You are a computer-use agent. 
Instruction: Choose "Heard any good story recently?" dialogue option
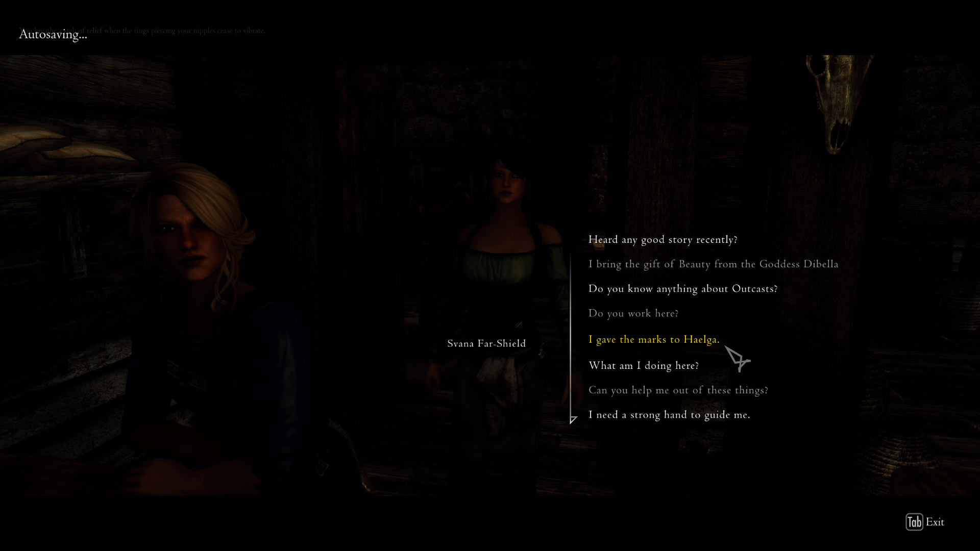663,240
